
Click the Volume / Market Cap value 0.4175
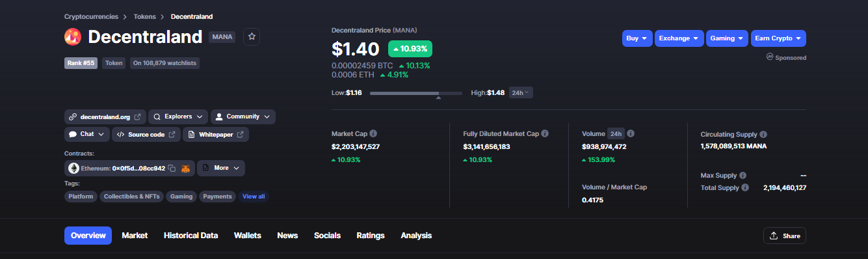click(x=592, y=200)
